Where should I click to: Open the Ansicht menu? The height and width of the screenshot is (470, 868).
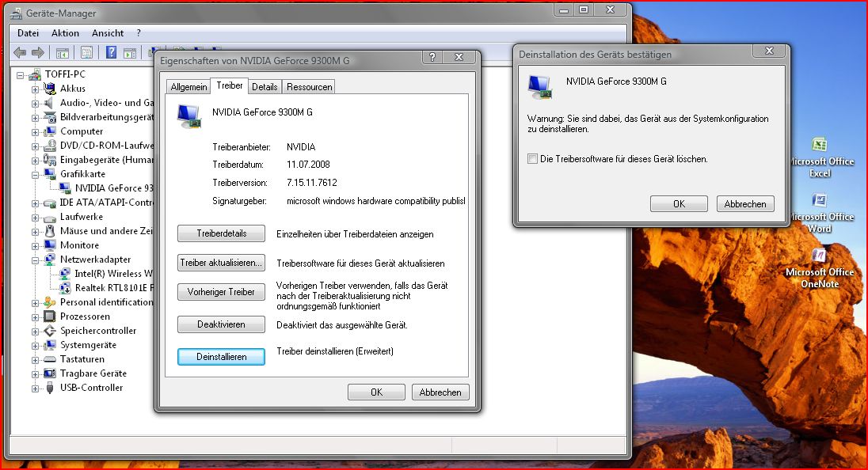click(x=108, y=33)
